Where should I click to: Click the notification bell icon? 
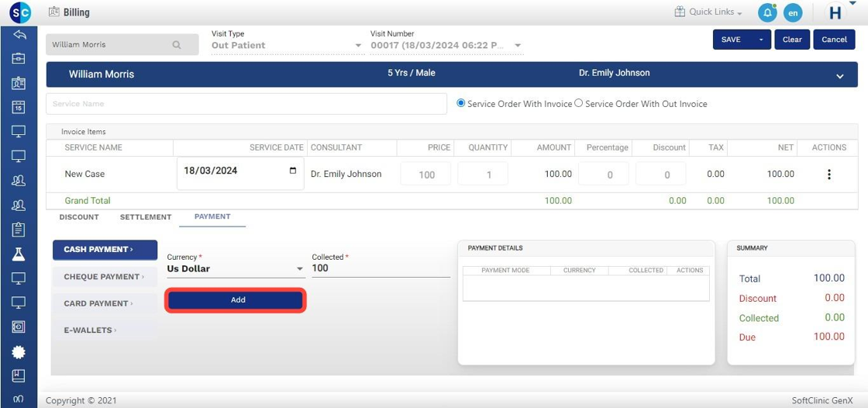pos(767,13)
